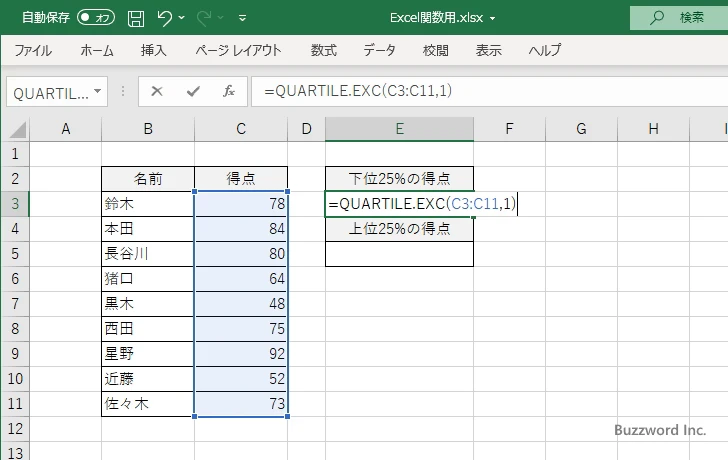Viewport: 728px width, 460px height.
Task: Switch to the 校閲 tab
Action: [436, 50]
